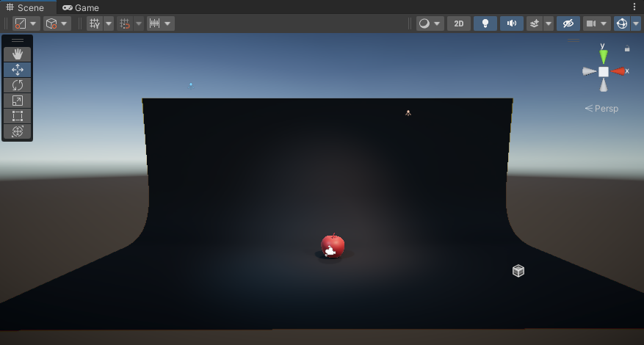This screenshot has height=345, width=644.
Task: Open the draw mode shading dropdown
Action: point(430,23)
